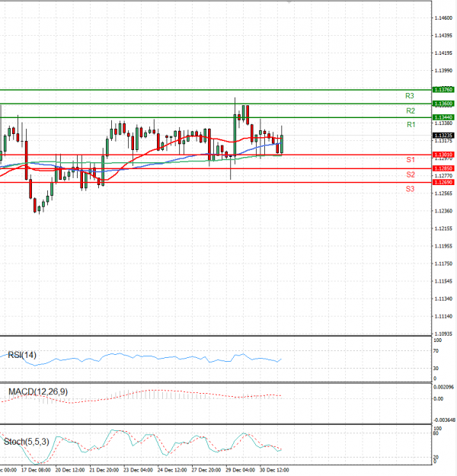Viewport: 457px width, 476px height.
Task: Click the 1.12565 price axis value
Action: tap(443, 193)
